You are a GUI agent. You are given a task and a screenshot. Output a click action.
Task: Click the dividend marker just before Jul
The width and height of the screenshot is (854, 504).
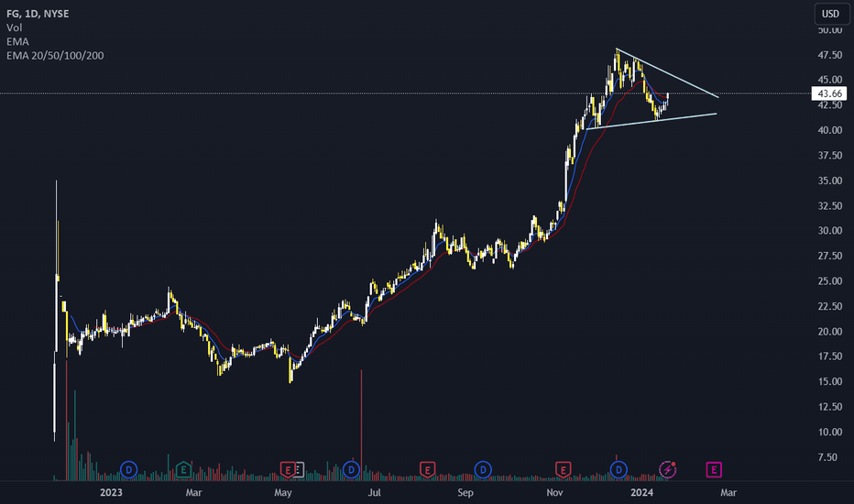[351, 469]
